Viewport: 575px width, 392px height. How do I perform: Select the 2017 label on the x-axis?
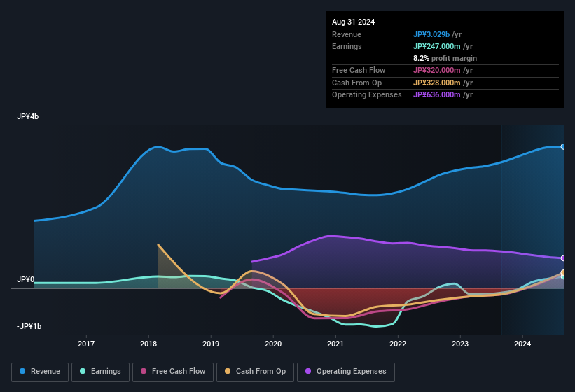coord(86,344)
